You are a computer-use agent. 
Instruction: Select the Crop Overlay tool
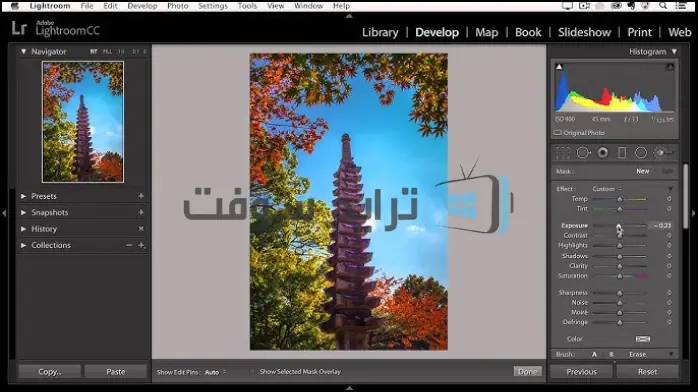pos(563,153)
